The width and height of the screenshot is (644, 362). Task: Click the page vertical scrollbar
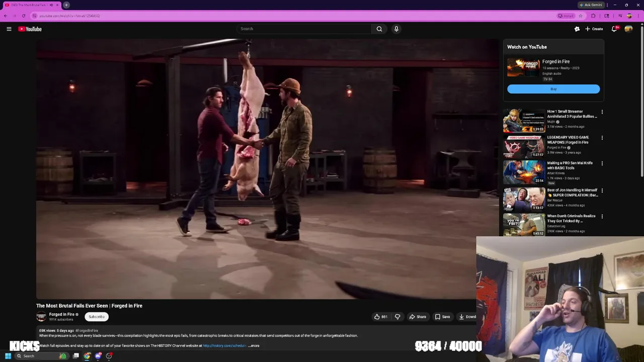click(x=642, y=101)
